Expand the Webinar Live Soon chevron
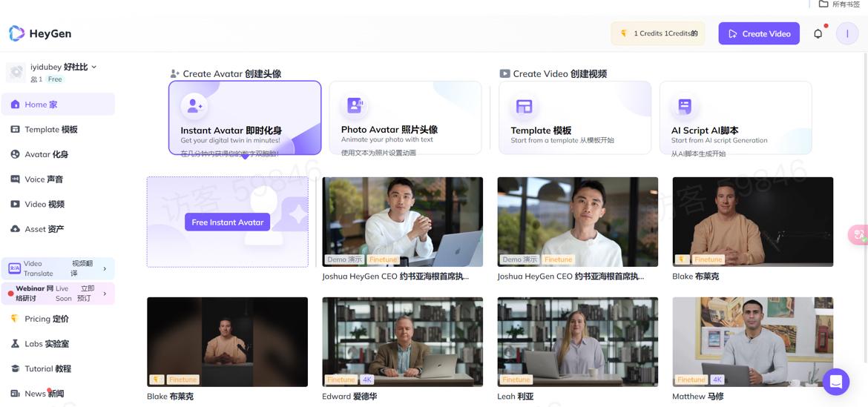Screen dimensions: 868x407 click(x=105, y=294)
